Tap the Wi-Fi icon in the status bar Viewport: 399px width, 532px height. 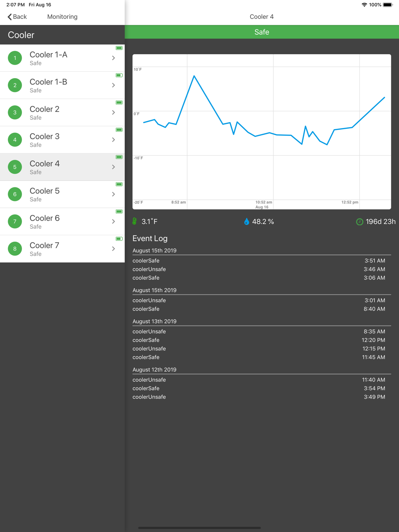[x=364, y=5]
